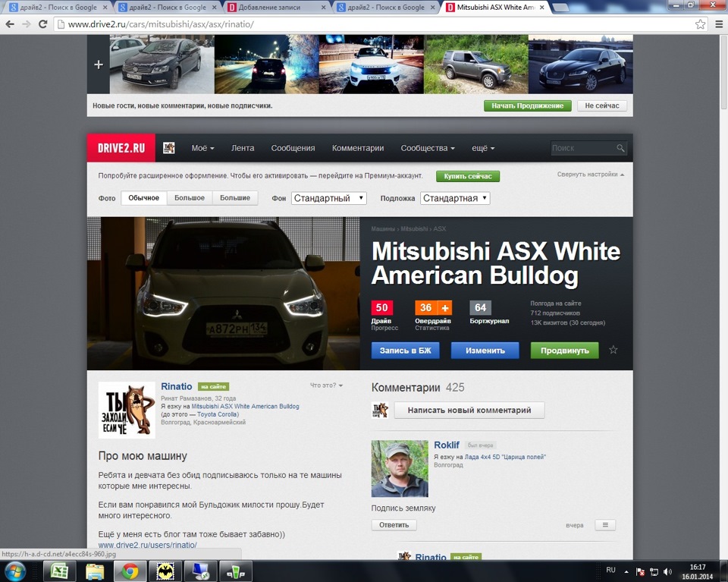Open new blank tab button
Viewport: 728px width, 582px height.
pos(561,8)
